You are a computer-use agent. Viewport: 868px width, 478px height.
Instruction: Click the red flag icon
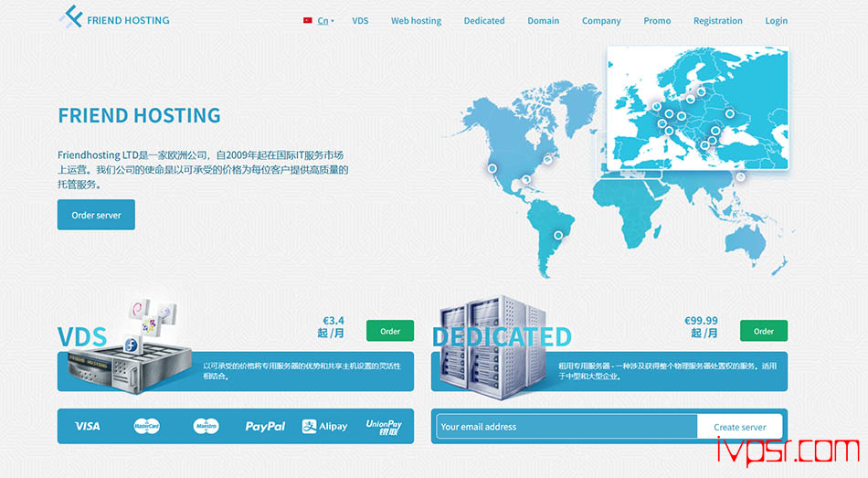(x=307, y=20)
